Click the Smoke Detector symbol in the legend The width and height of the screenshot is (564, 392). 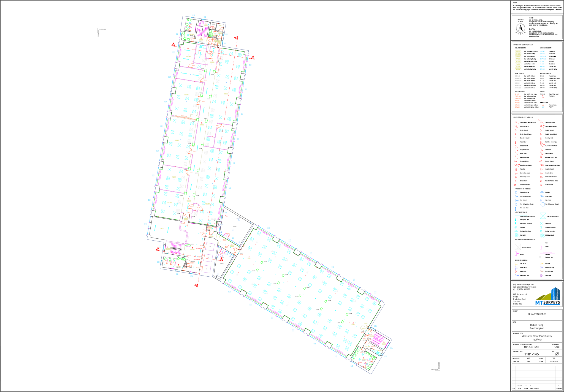516,192
